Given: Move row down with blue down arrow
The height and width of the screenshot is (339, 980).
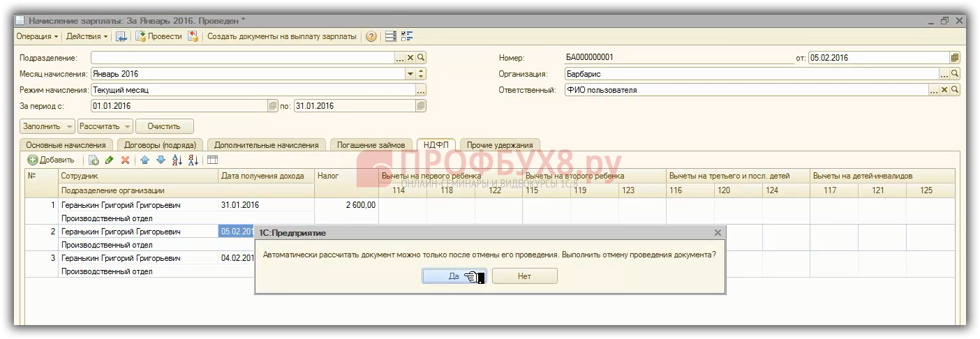Looking at the screenshot, I should click(161, 160).
